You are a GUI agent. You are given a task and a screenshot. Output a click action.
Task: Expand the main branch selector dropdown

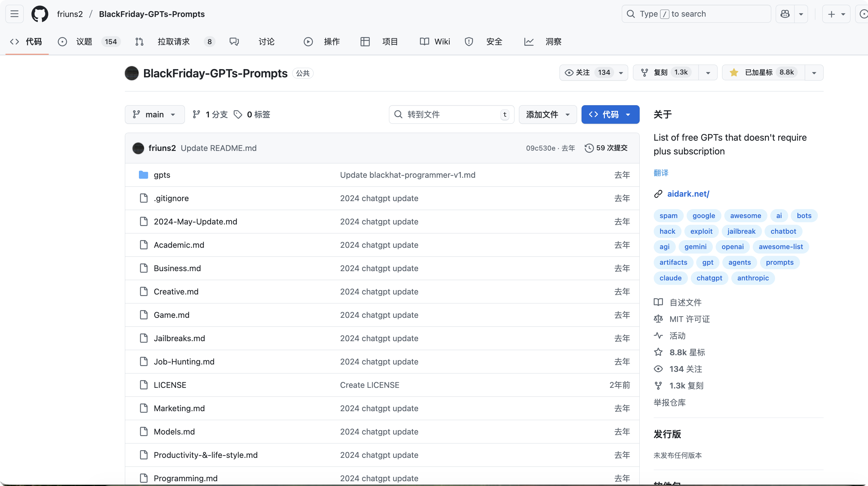(154, 114)
